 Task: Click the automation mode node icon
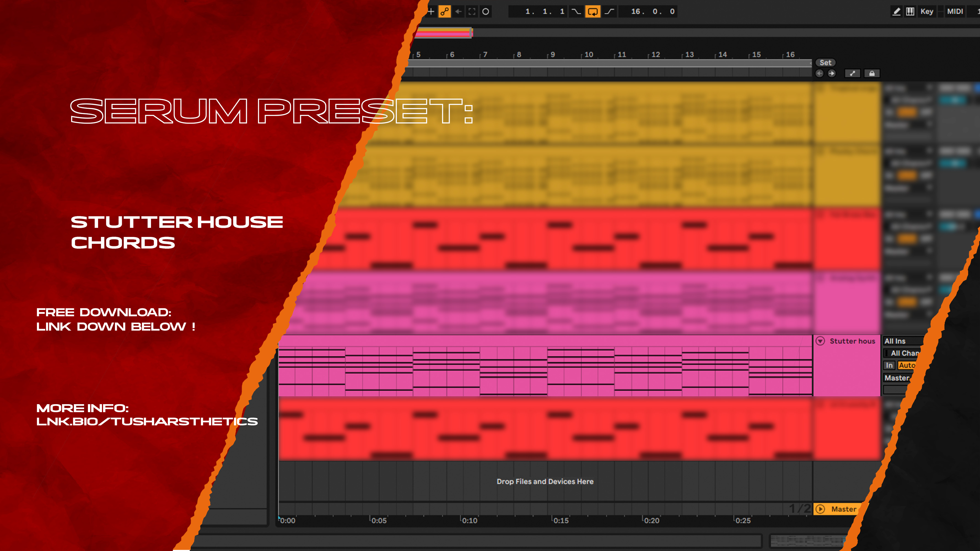pyautogui.click(x=444, y=11)
